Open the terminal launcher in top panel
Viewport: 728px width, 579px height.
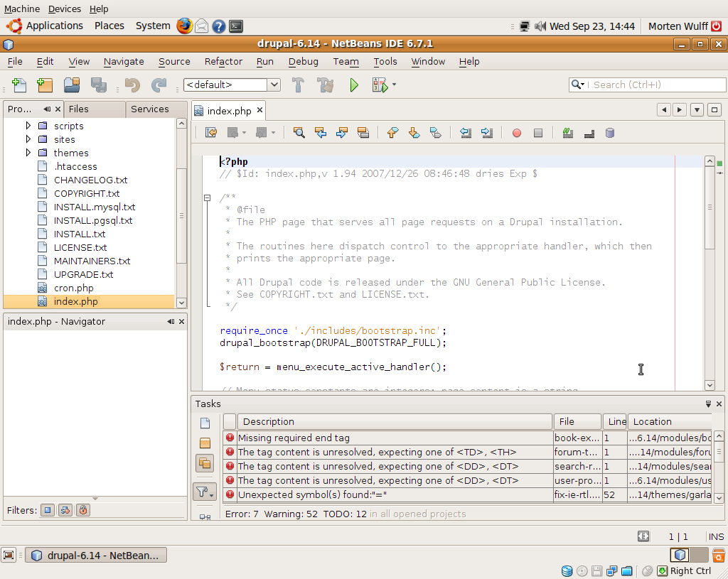[x=236, y=26]
